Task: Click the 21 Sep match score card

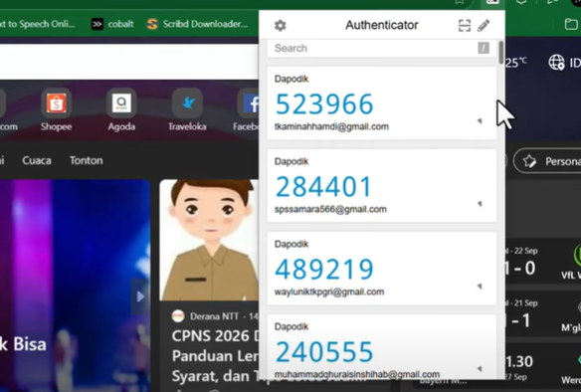Action: [x=543, y=314]
